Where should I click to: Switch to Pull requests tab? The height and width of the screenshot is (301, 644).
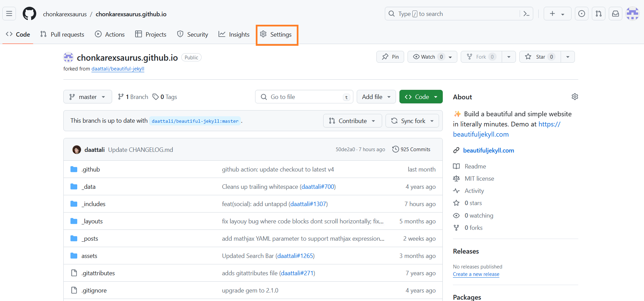(x=62, y=34)
